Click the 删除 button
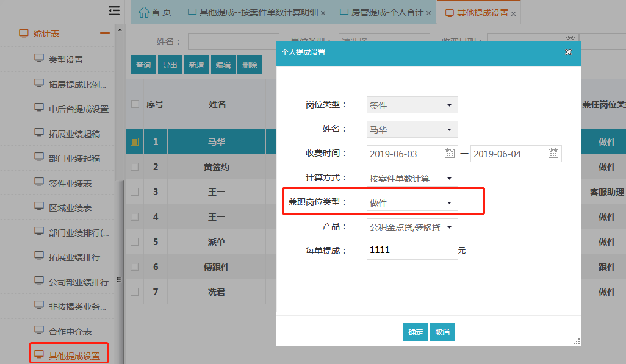Screen dimensions: 626x364 [250, 65]
